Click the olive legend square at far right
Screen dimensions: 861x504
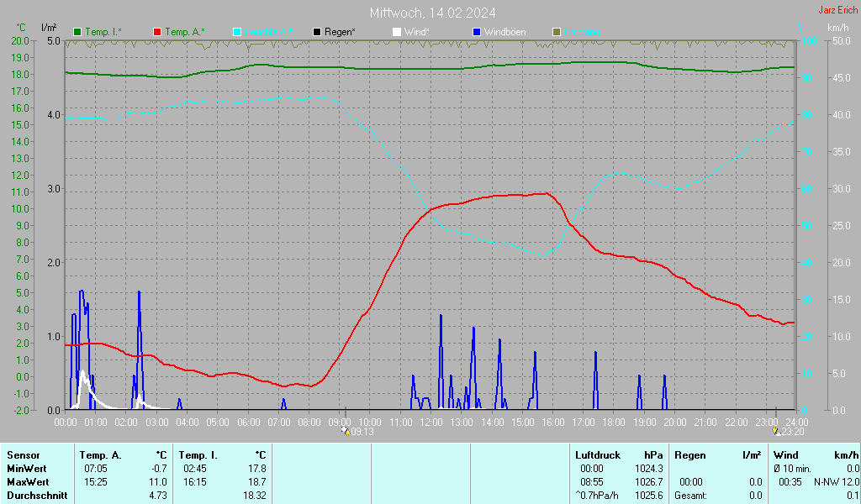click(556, 32)
